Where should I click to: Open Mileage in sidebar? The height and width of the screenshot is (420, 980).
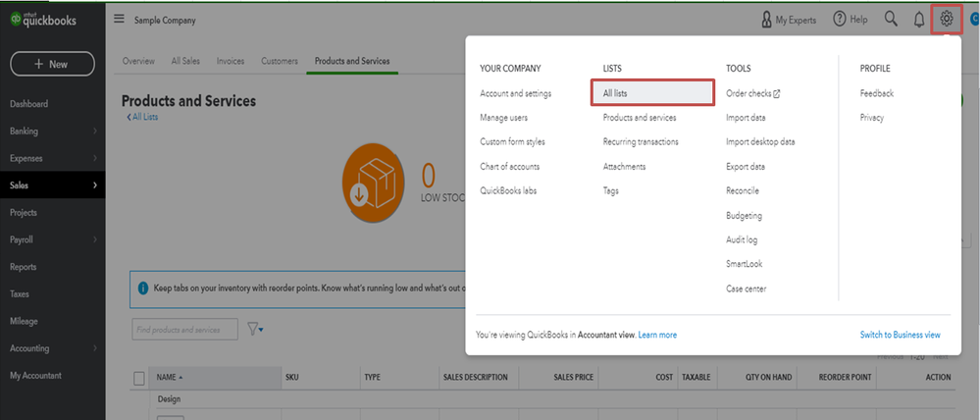point(24,321)
